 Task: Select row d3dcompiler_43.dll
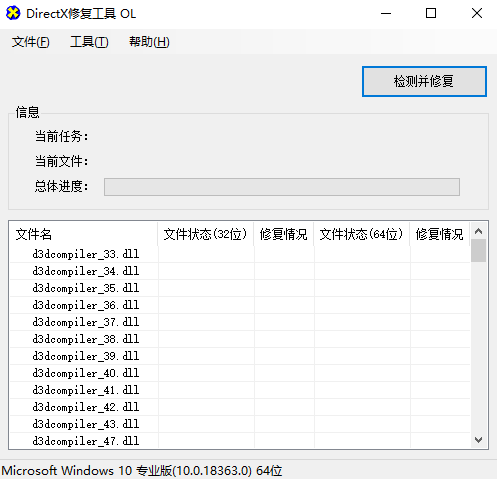click(x=240, y=424)
